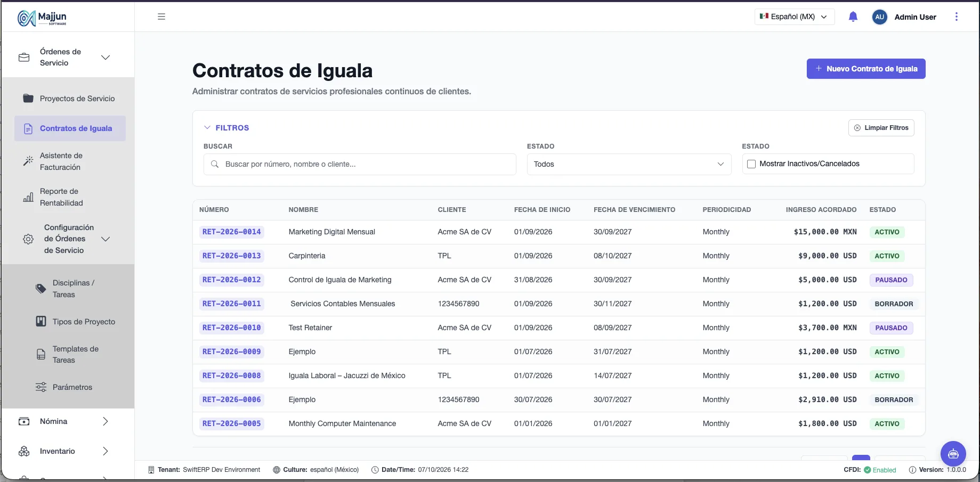The height and width of the screenshot is (482, 980).
Task: Select Contratos de Iguala menu item
Action: [x=70, y=128]
